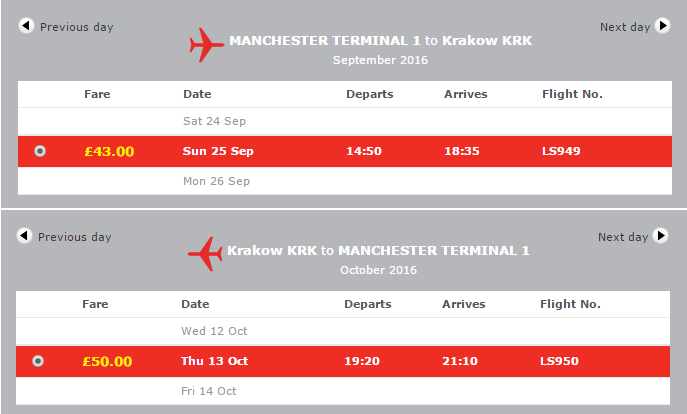The image size is (687, 414).
Task: Click the outbound Previous day arrow icon
Action: pyautogui.click(x=26, y=26)
